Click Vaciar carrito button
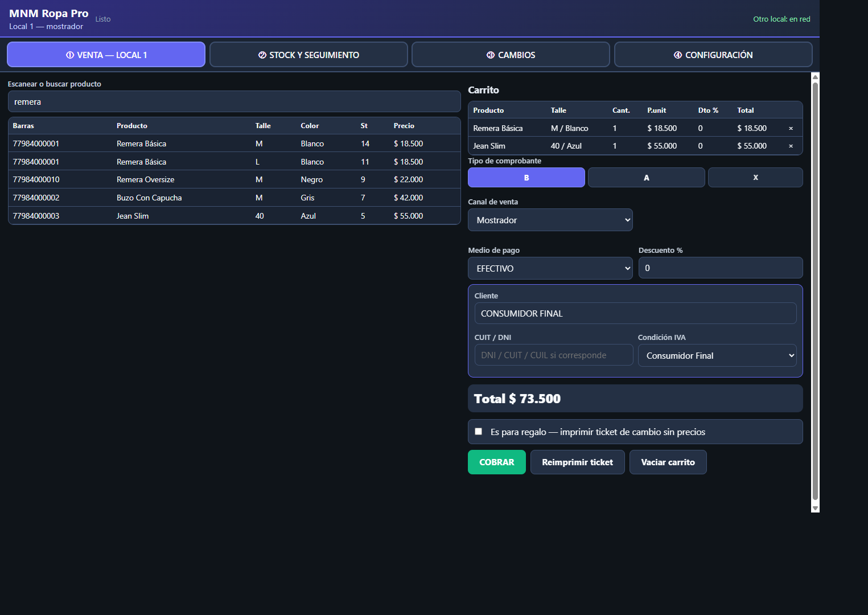Viewport: 868px width, 615px height. tap(668, 462)
